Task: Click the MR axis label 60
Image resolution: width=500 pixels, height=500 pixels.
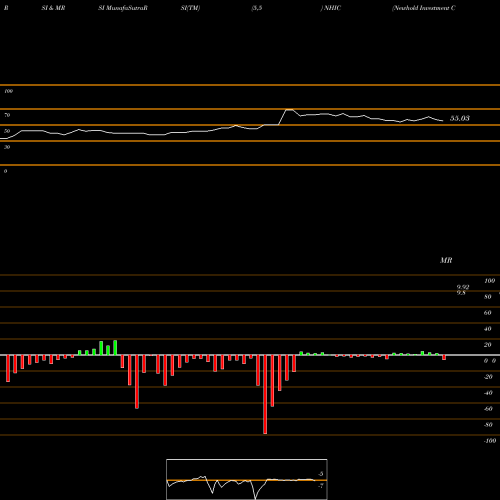Action: pos(488,313)
